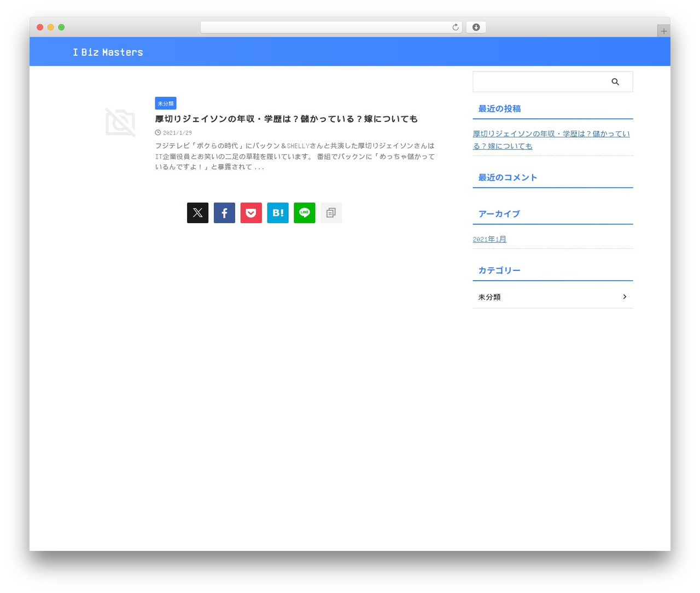700x593 pixels.
Task: Click the search magnifier icon
Action: pyautogui.click(x=615, y=82)
